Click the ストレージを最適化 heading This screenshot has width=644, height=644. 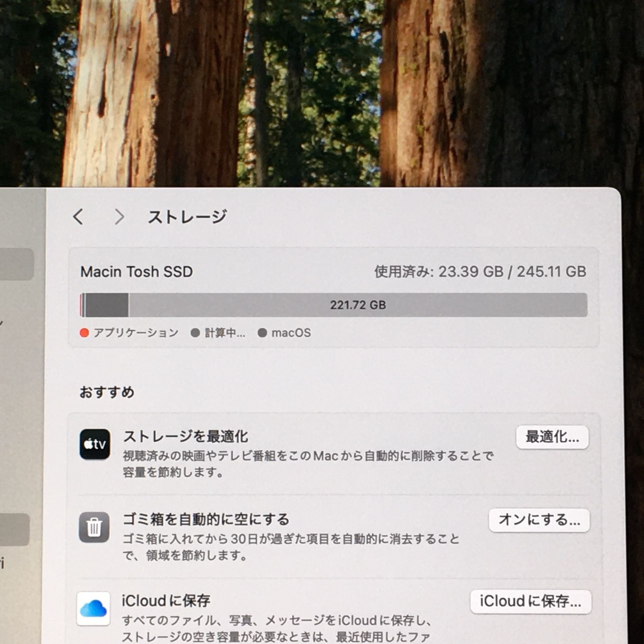pyautogui.click(x=186, y=436)
